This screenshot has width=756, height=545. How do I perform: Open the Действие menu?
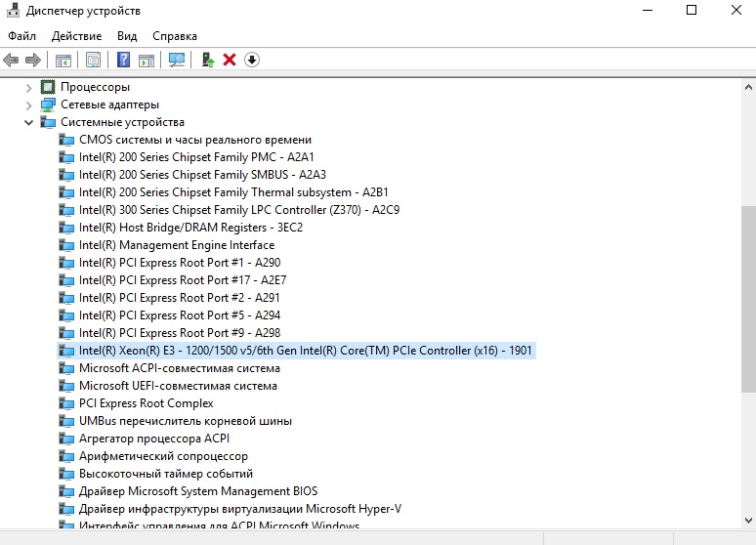[76, 35]
